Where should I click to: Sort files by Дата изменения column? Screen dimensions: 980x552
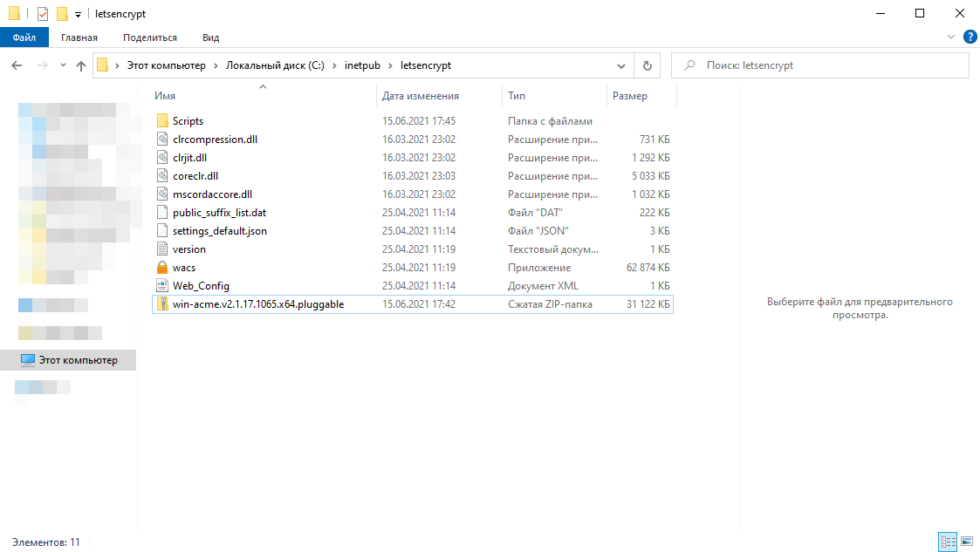click(x=421, y=96)
